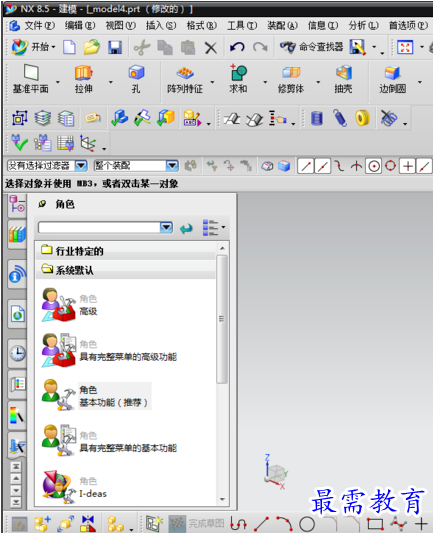
Task: Click the yellow tape roll icon
Action: 362,118
